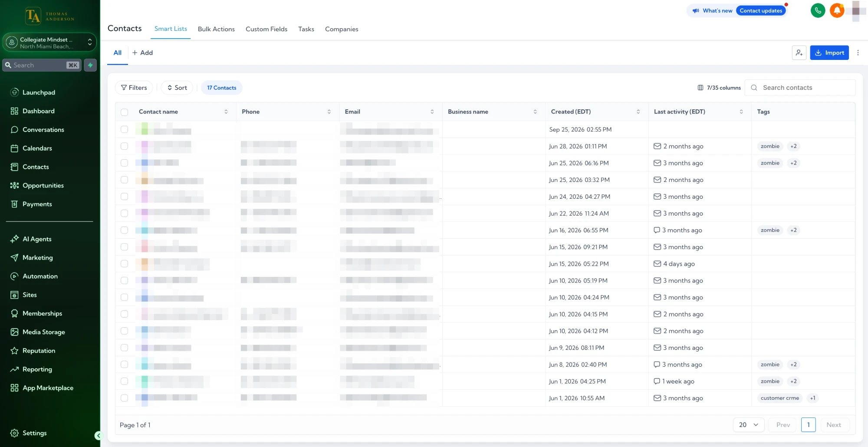This screenshot has height=447, width=868.
Task: Check the Jun 24, 2026 04:27 PM row
Action: pyautogui.click(x=125, y=197)
